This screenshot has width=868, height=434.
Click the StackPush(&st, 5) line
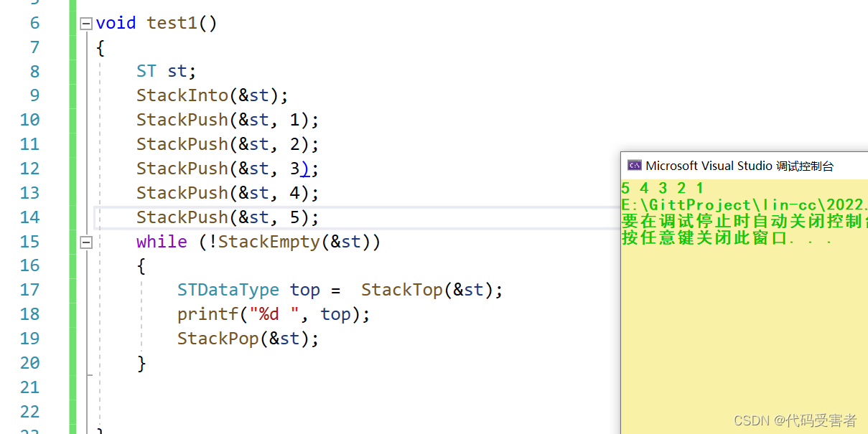click(228, 217)
